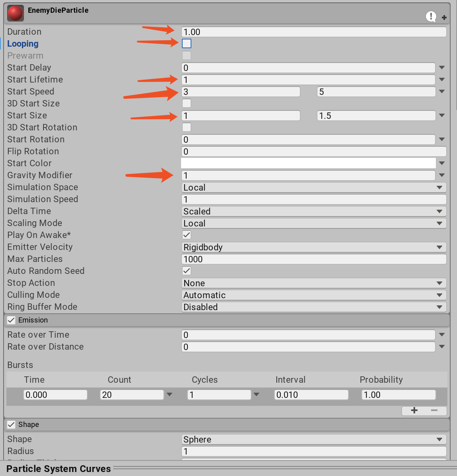This screenshot has width=457, height=476.
Task: Disable the Shape module checkbox
Action: click(x=11, y=425)
